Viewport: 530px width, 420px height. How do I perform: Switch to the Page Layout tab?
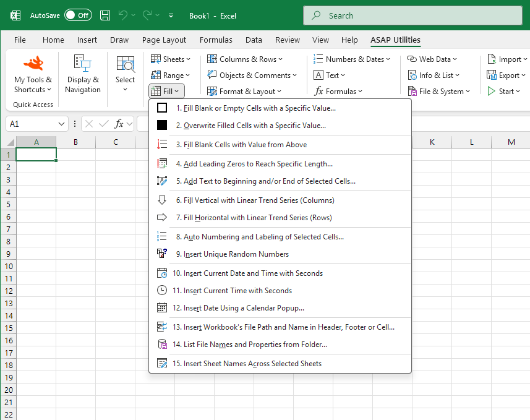(x=164, y=40)
